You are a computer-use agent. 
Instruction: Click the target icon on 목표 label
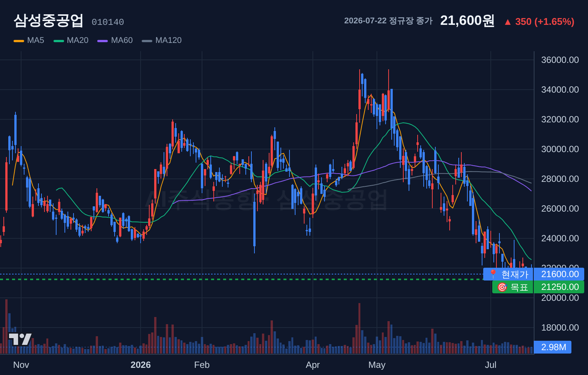(x=502, y=287)
